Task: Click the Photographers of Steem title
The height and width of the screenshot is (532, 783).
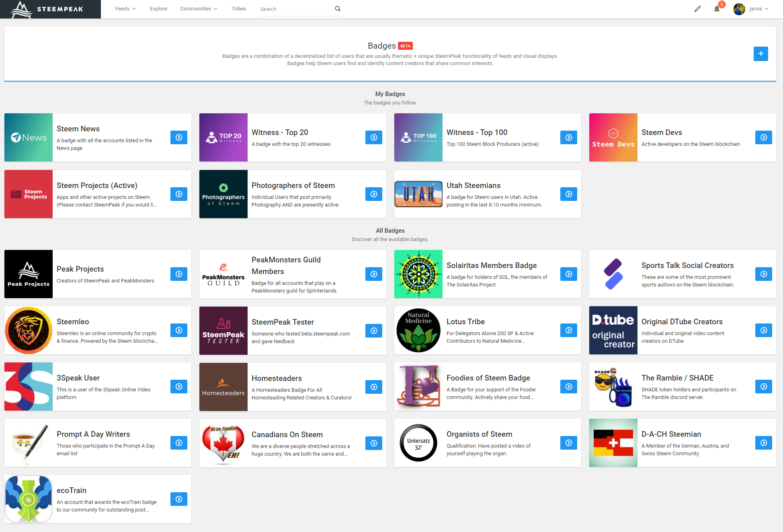Action: (x=293, y=185)
